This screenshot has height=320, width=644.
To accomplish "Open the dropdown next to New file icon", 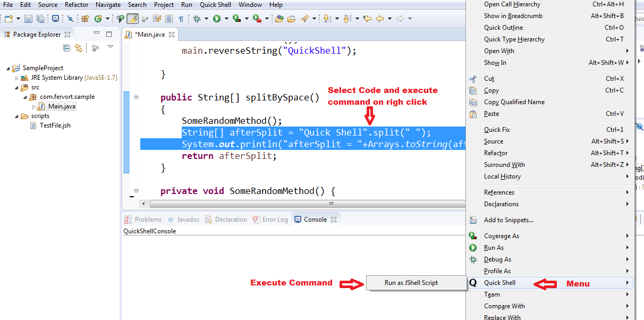I will point(18,19).
